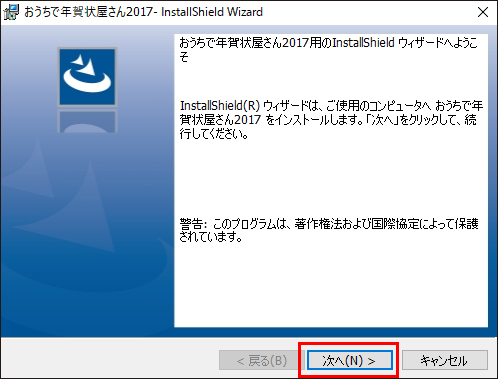Click the おうちで年賀状屋さん2017 window title text
This screenshot has height=379, width=498.
89,12
